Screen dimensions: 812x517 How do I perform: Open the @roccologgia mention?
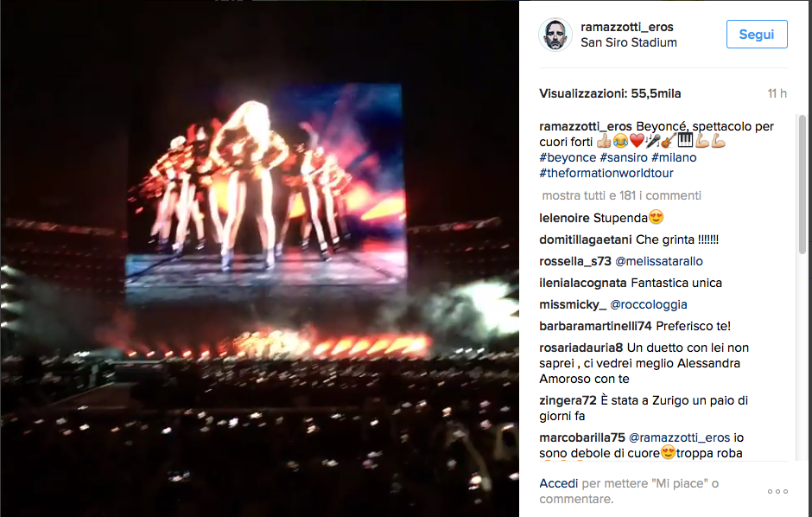(x=649, y=304)
